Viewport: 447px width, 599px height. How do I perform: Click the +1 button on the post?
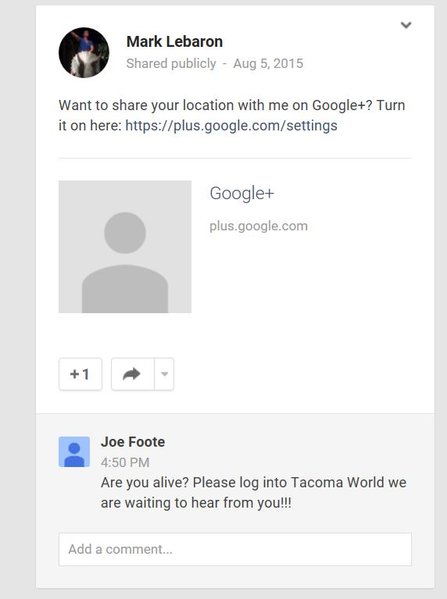coord(80,374)
